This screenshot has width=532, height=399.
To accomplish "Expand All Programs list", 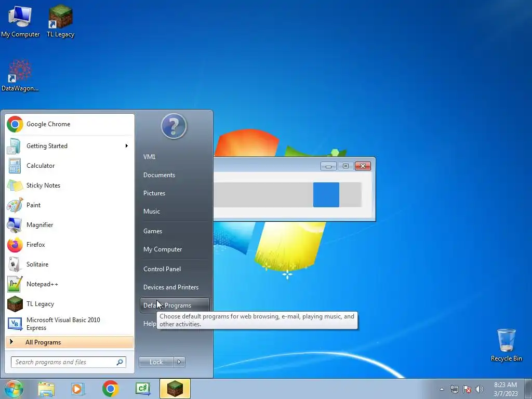I will 70,342.
